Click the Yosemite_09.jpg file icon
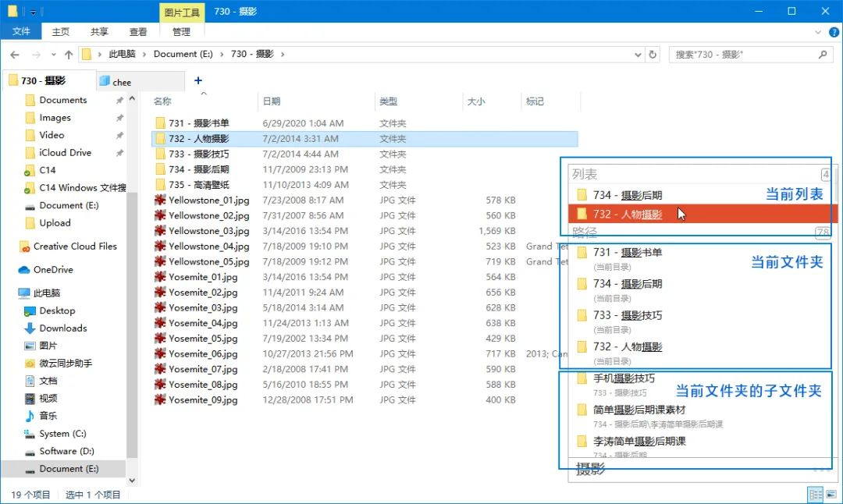This screenshot has width=843, height=504. coord(160,399)
